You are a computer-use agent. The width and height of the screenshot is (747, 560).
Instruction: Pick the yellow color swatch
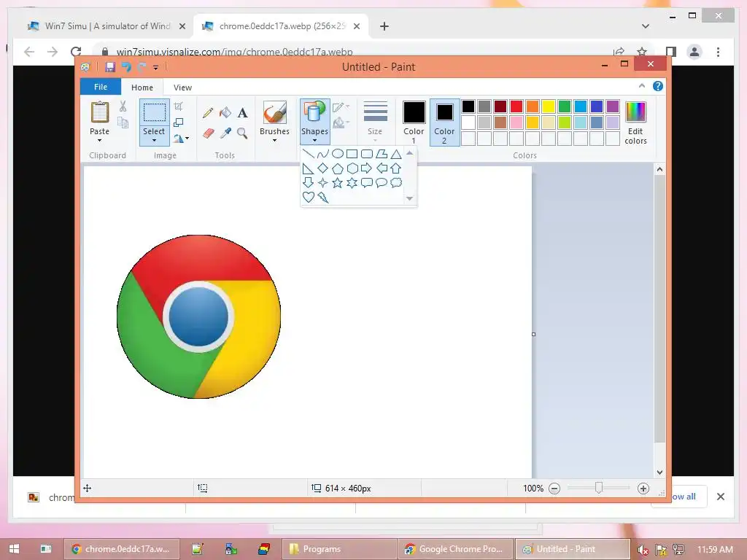click(549, 106)
